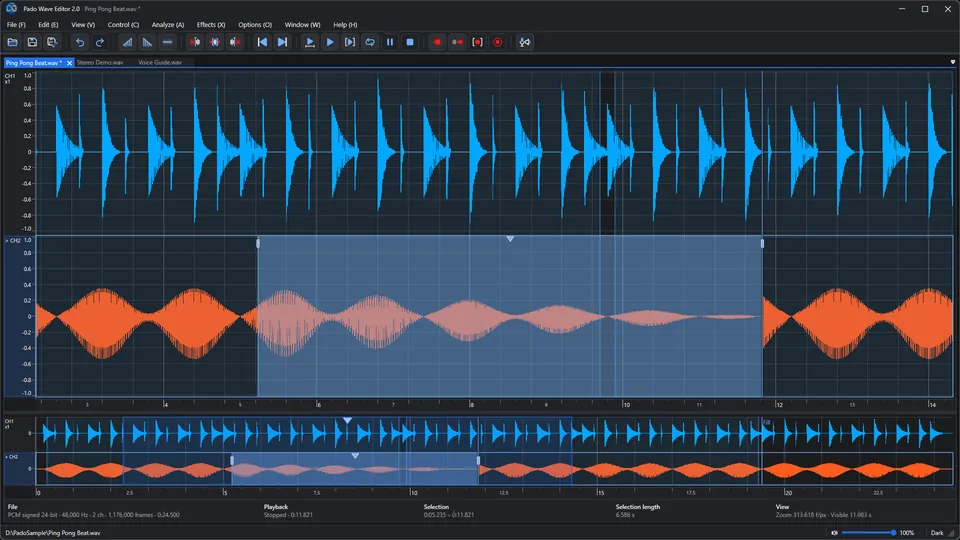Click the file path D:\PadoSample\Ping Pong Beat.wav
Viewport: 960px width, 540px height.
point(53,533)
